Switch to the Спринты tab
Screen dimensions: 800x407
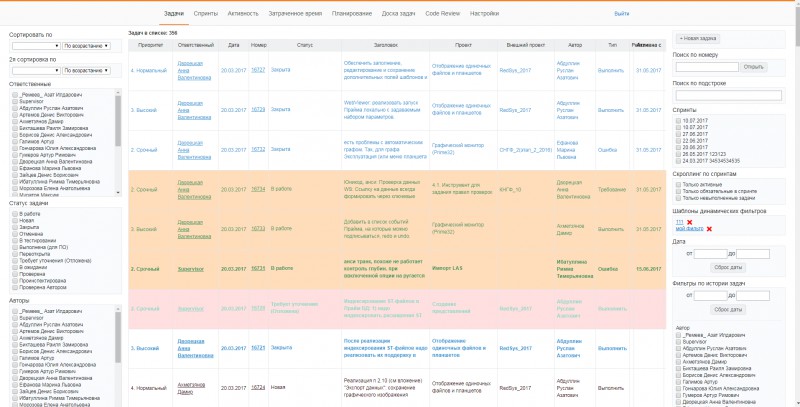(x=206, y=13)
